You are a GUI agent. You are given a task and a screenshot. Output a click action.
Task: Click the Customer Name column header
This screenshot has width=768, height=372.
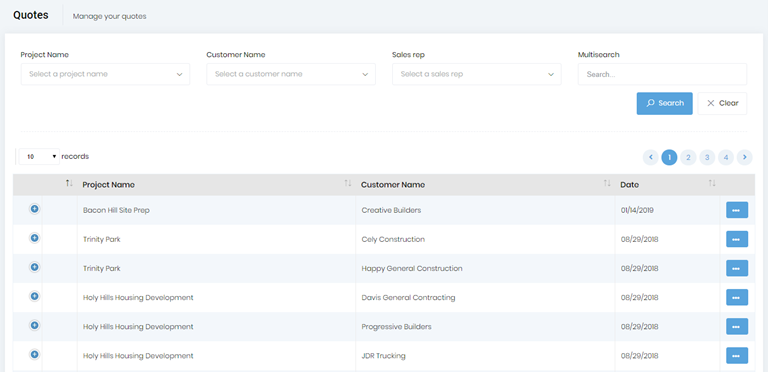(485, 185)
